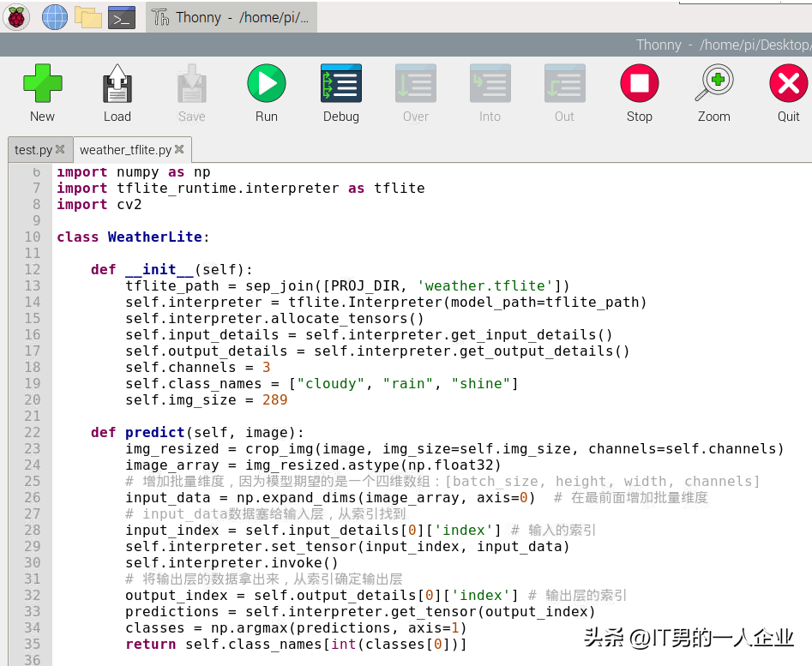Image resolution: width=812 pixels, height=666 pixels.
Task: Click line number 22 in the gutter
Action: click(x=32, y=432)
